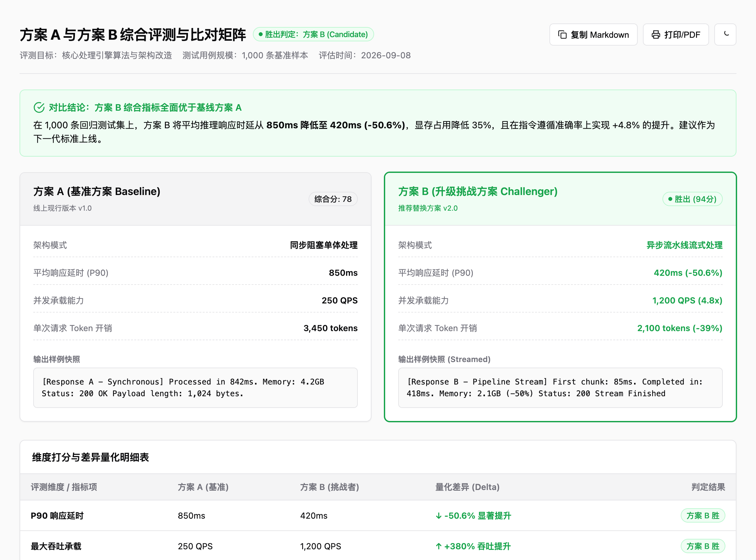
Task: Click the down arrow icon beside -50.6% 显著提升
Action: click(x=439, y=516)
